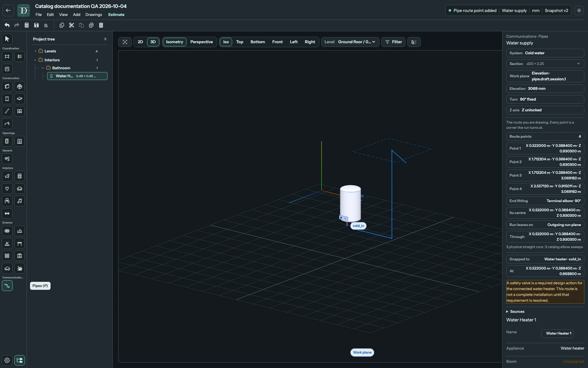Screen dimensions: 588x368
Task: Expand the Sources disclosure
Action: pyautogui.click(x=515, y=312)
